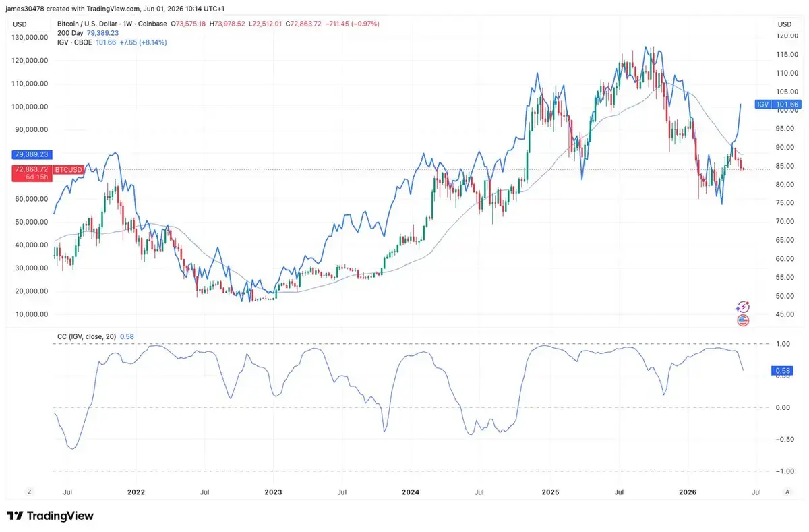Click the 2022 time axis label
809x532 pixels.
pyautogui.click(x=137, y=493)
